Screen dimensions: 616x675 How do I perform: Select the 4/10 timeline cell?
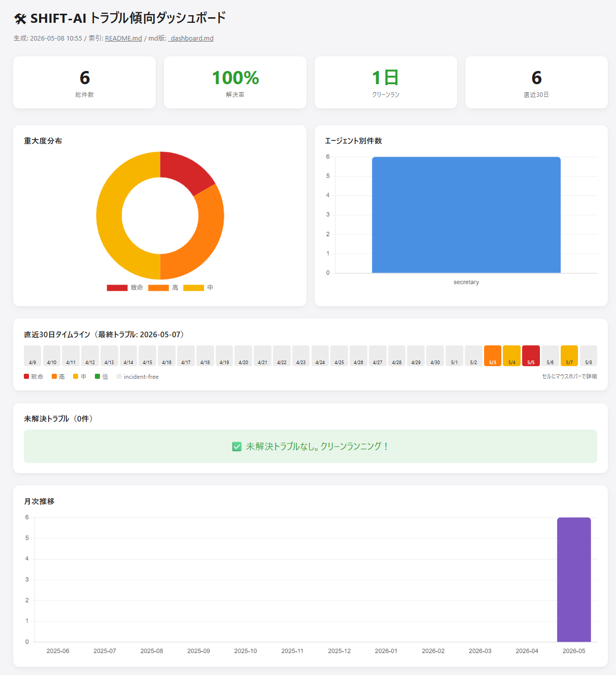(52, 356)
